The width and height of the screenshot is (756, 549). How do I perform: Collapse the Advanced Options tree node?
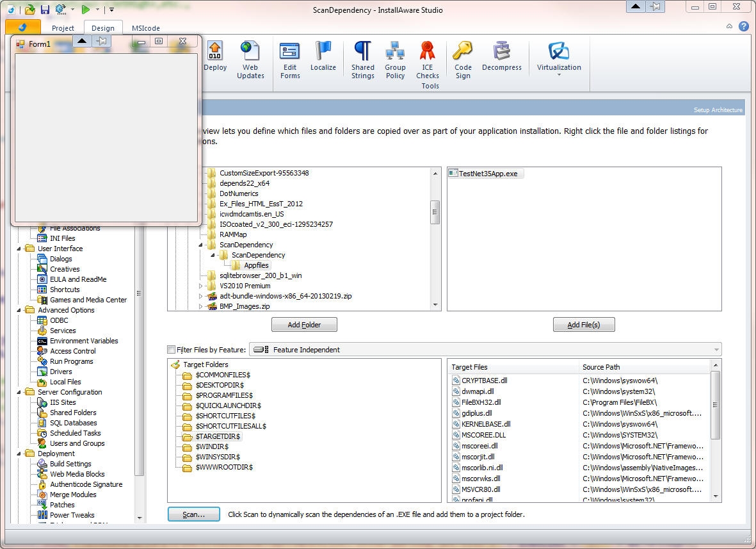tap(19, 310)
